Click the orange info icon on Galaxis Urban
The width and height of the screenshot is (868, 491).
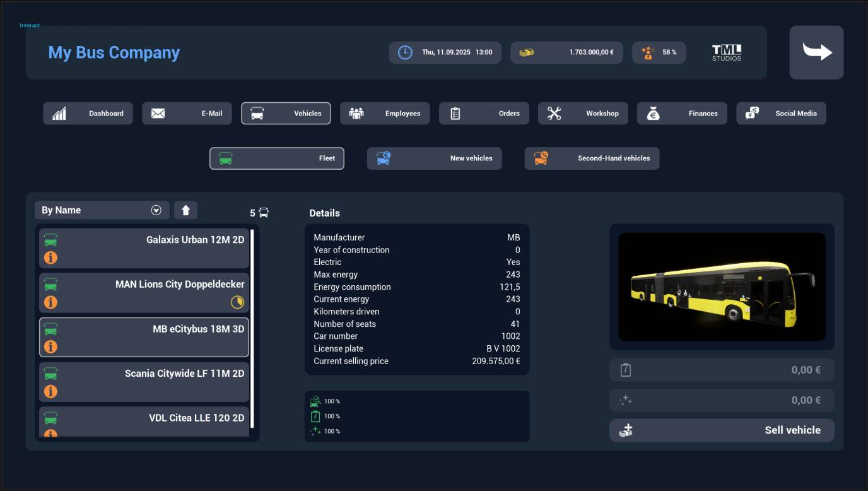click(50, 257)
